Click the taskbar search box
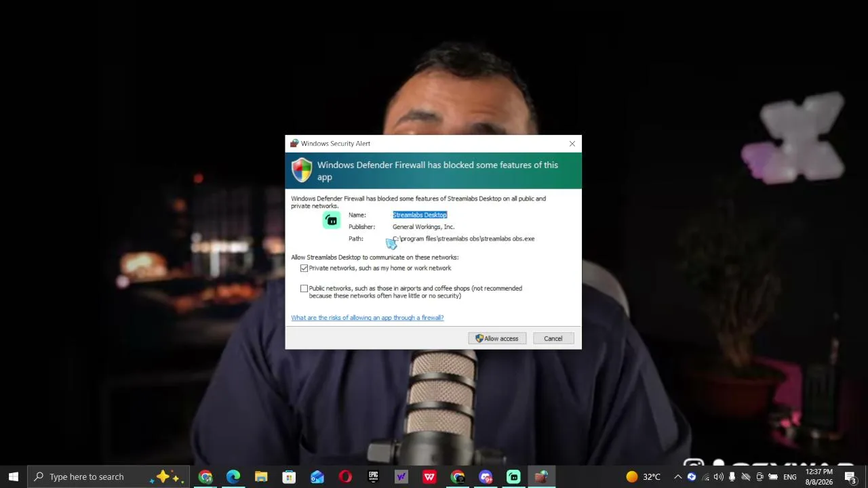 [108, 476]
